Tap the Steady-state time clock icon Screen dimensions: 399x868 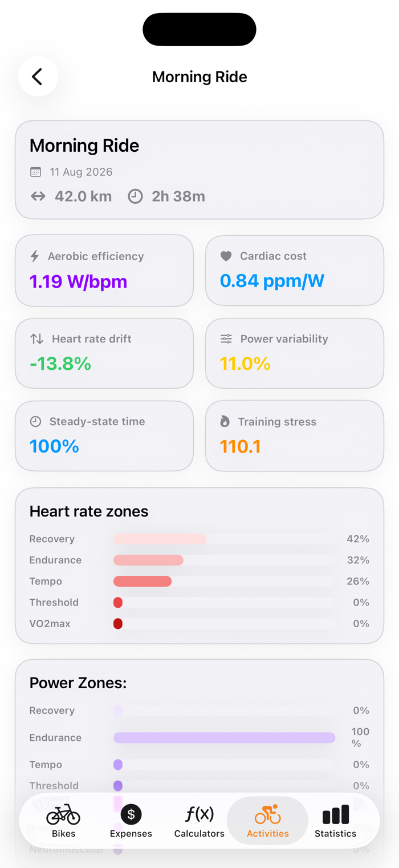(35, 422)
